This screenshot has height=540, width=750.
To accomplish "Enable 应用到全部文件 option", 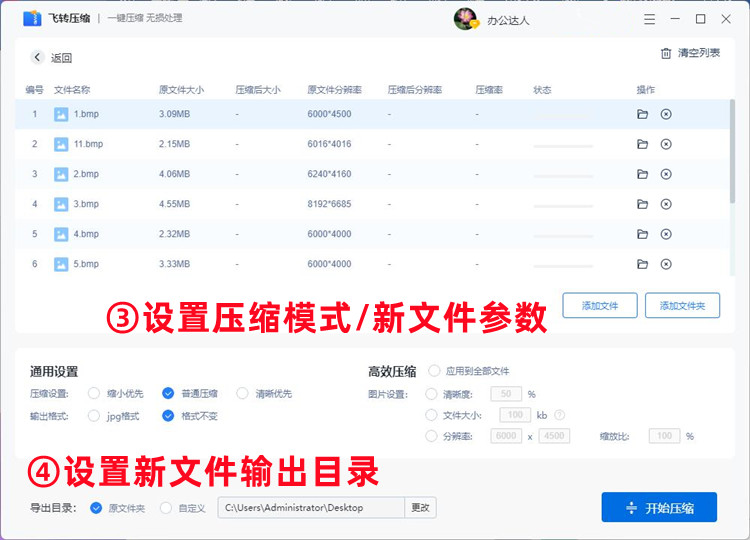I will 434,371.
